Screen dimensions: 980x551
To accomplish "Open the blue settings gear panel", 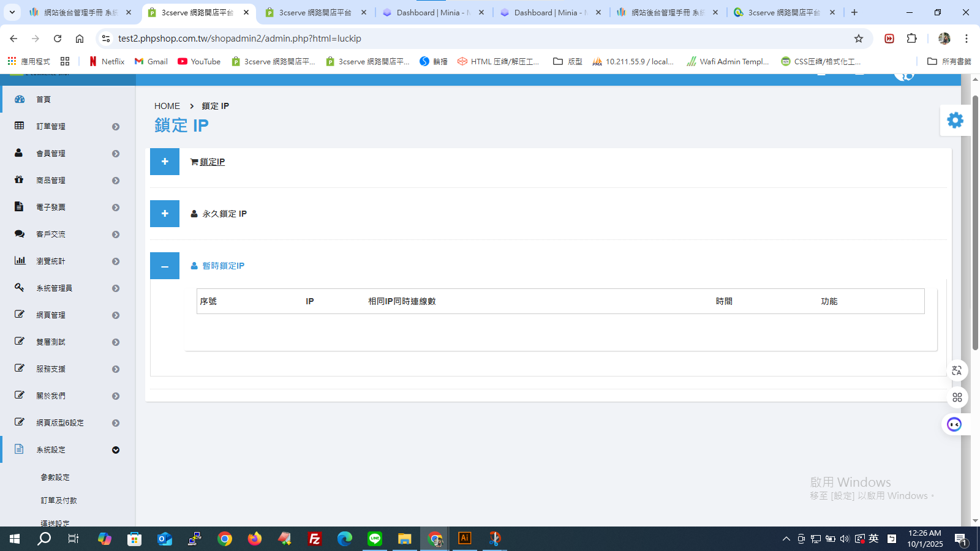I will point(955,120).
